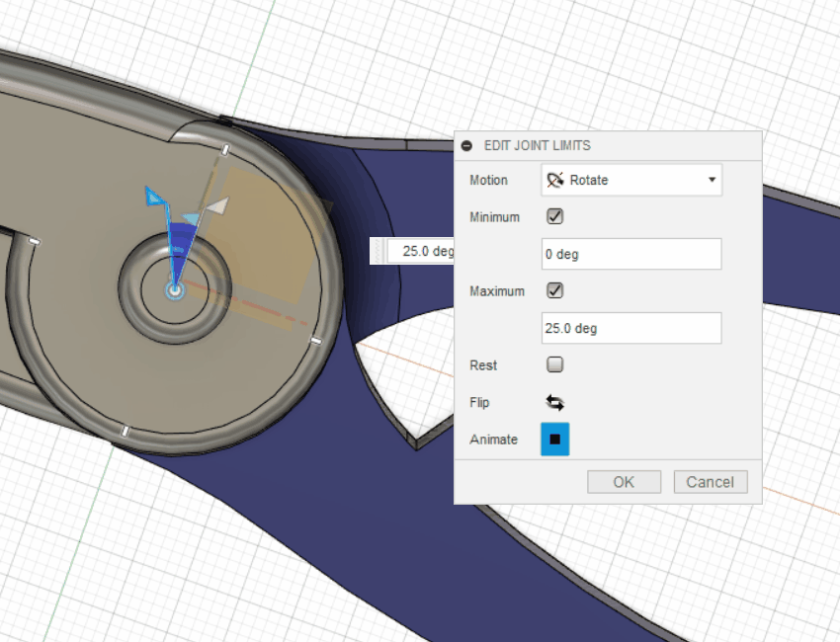Click the Rotate motion icon
Image resolution: width=840 pixels, height=642 pixels.
[x=555, y=180]
